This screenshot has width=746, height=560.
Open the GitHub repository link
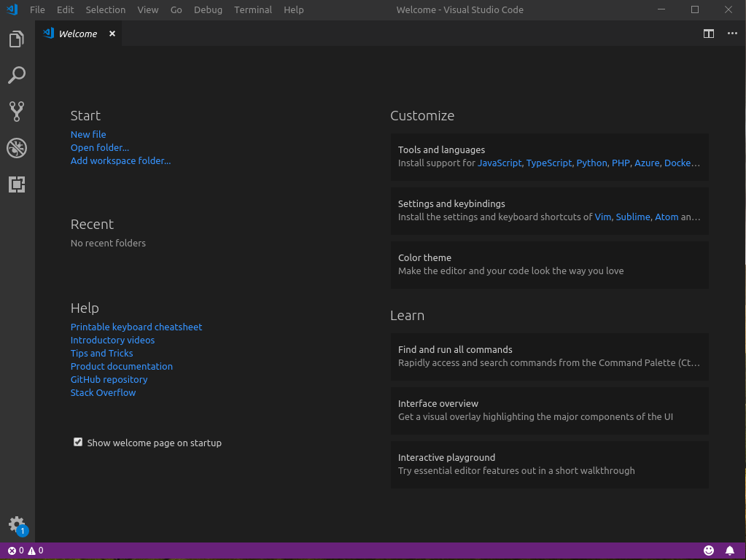pyautogui.click(x=109, y=380)
